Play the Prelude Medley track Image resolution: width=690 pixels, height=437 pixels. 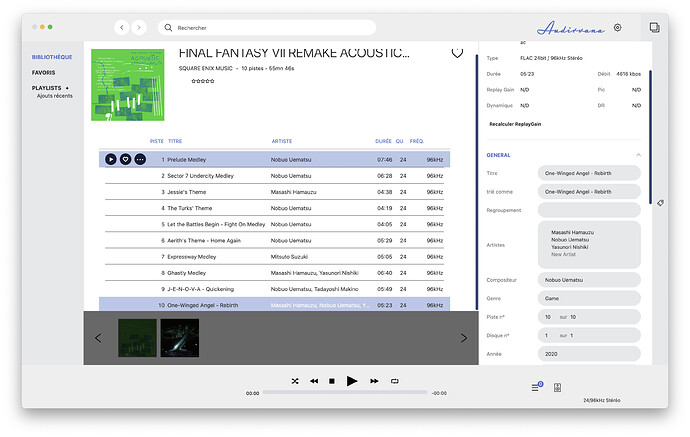click(x=111, y=159)
